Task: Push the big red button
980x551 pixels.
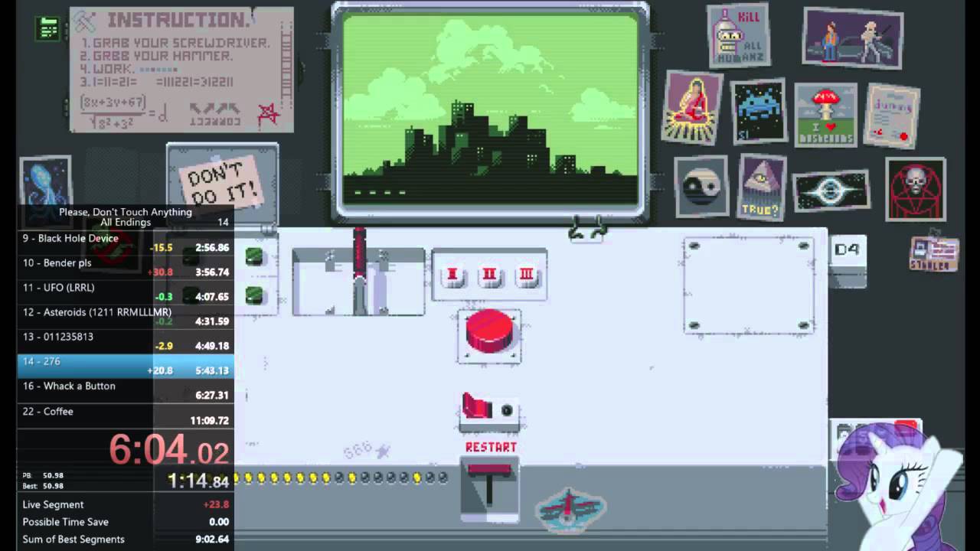Action: pos(489,332)
